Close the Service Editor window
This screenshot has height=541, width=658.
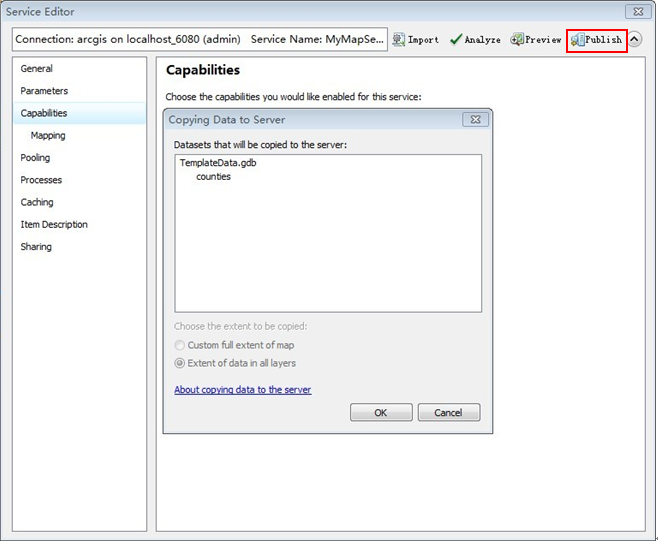(638, 11)
